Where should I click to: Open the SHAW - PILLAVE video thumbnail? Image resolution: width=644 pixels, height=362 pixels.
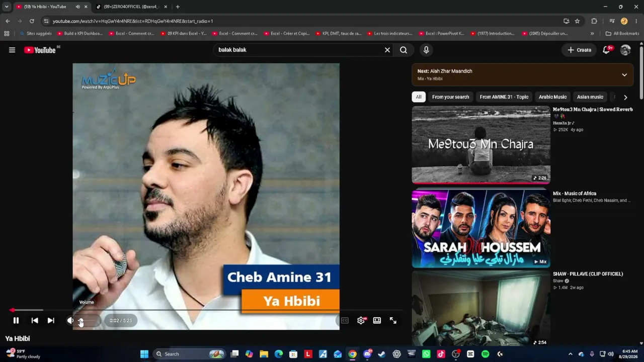pyautogui.click(x=481, y=309)
